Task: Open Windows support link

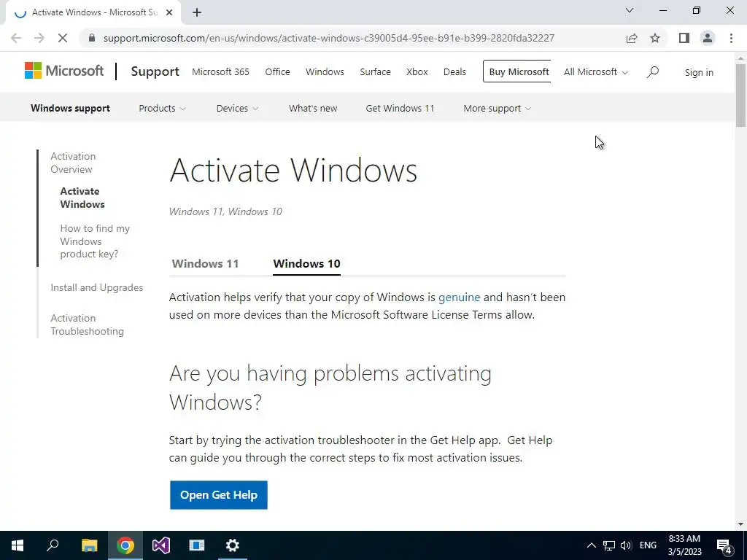Action: point(70,108)
